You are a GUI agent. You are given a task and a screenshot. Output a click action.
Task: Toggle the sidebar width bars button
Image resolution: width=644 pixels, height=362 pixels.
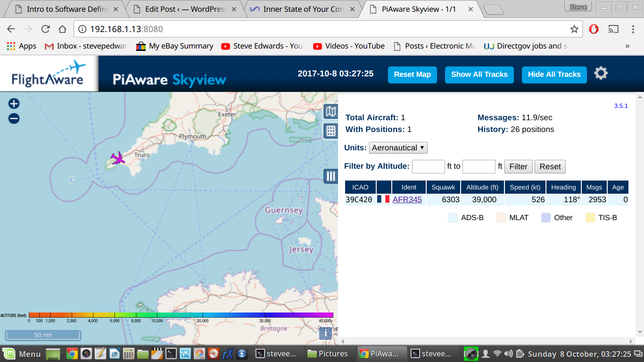click(x=331, y=176)
